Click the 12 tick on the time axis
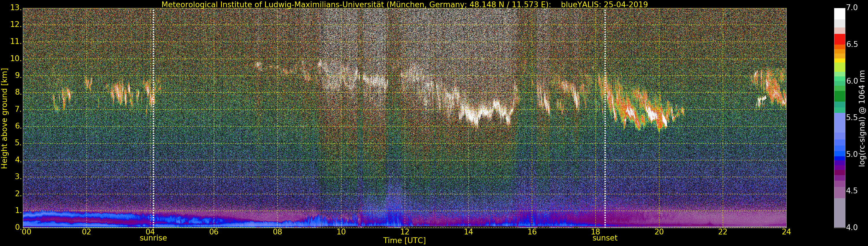 pos(405,232)
